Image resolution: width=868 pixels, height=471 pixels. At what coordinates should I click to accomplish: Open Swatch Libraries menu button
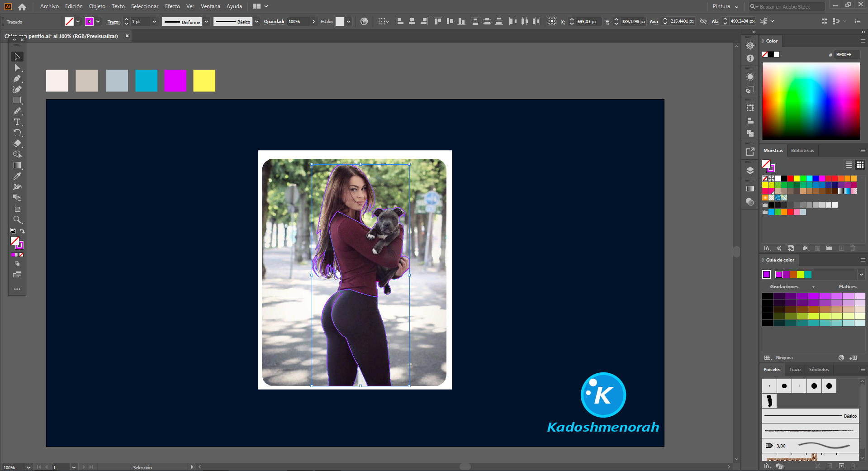[767, 248]
